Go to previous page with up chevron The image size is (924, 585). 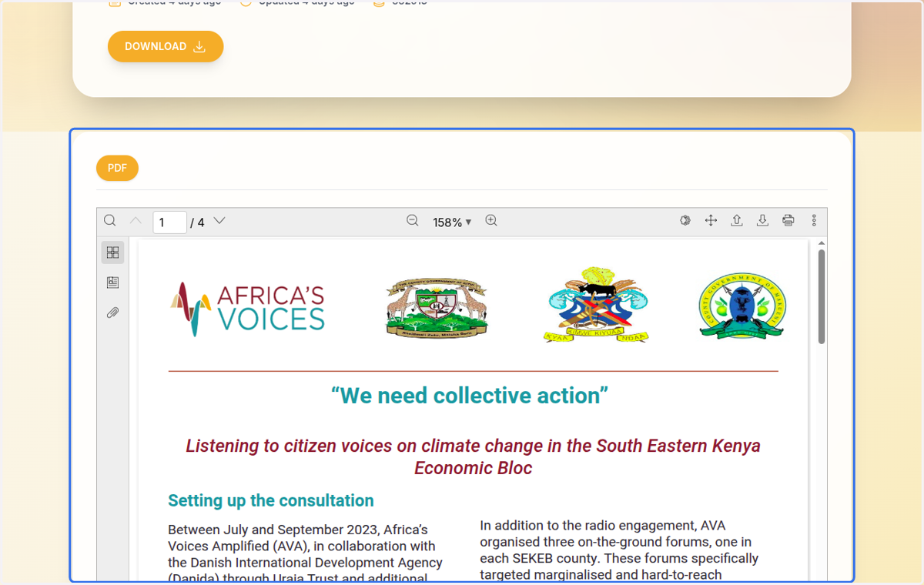tap(136, 221)
